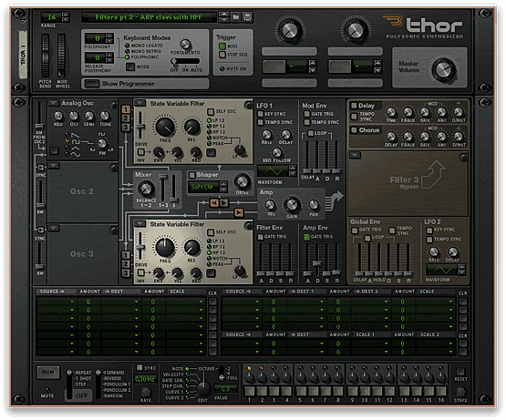
Task: Toggle routing button 2 to upper filter
Action: pyautogui.click(x=126, y=118)
